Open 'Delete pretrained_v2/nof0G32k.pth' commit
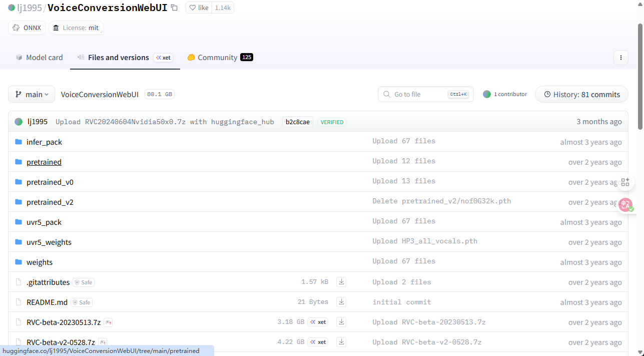644x356 pixels. pos(442,201)
